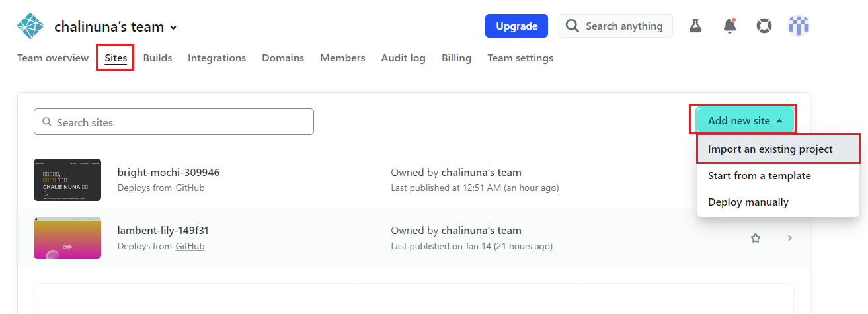Choose Start from a template

(x=778, y=176)
